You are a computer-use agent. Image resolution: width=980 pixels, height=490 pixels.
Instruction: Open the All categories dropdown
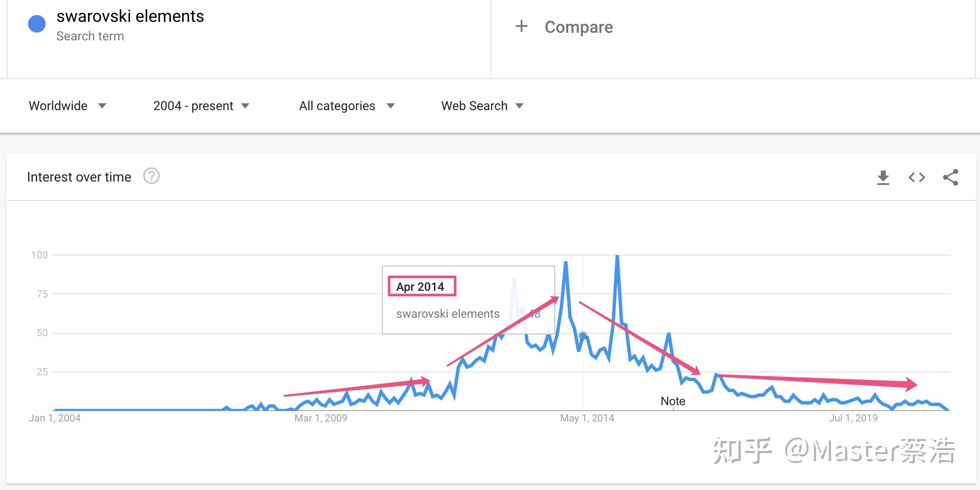tap(347, 106)
